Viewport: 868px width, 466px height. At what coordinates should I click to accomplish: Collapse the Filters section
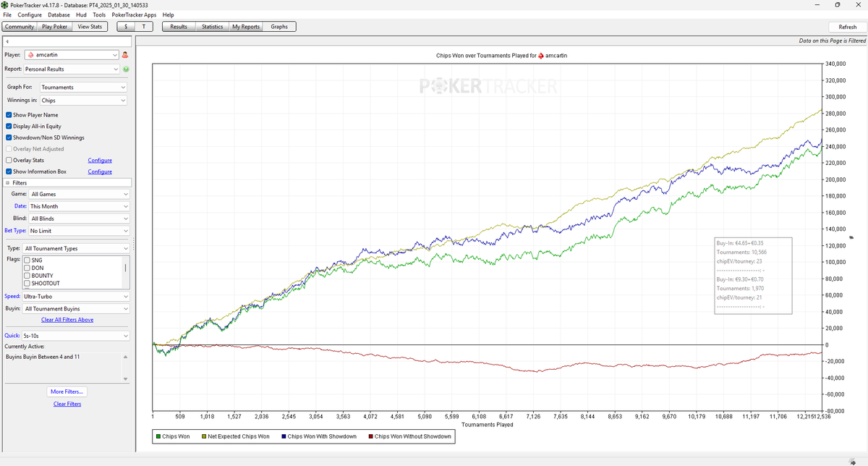8,182
